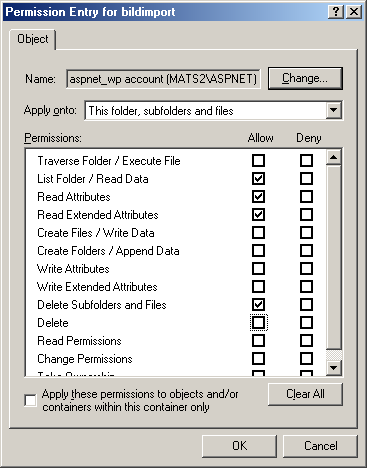Enable Allow for Traverse Folder / Execute File
The image size is (367, 468).
(x=258, y=160)
